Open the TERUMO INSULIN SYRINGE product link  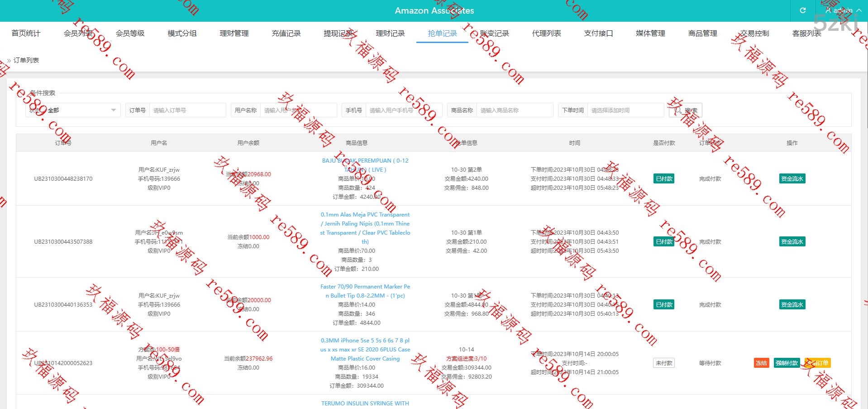365,403
